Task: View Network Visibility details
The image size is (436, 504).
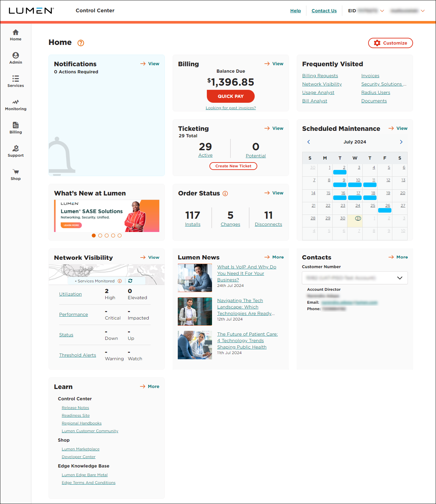Action: 150,257
